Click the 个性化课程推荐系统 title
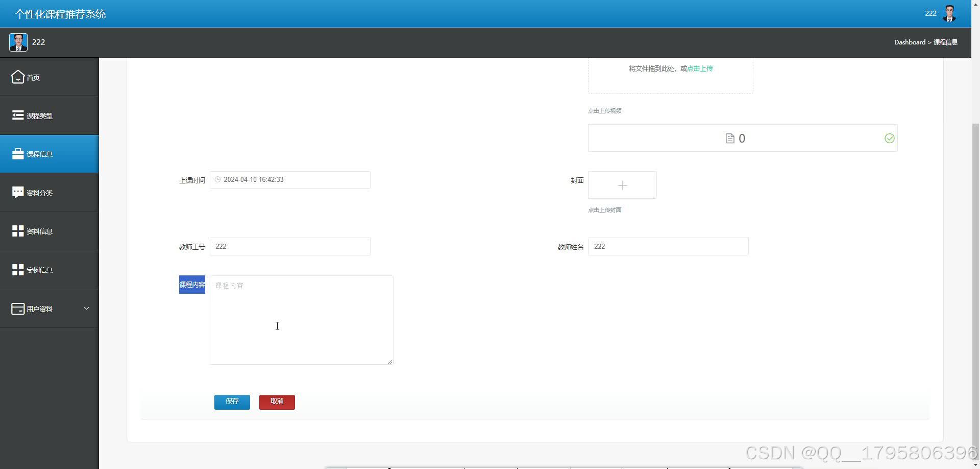980x469 pixels. [60, 14]
